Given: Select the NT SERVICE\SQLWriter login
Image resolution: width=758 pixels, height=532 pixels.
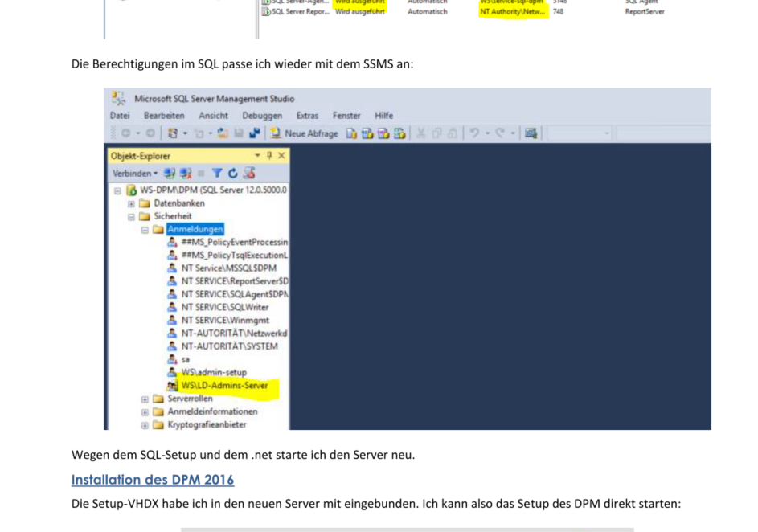Looking at the screenshot, I should pyautogui.click(x=224, y=307).
